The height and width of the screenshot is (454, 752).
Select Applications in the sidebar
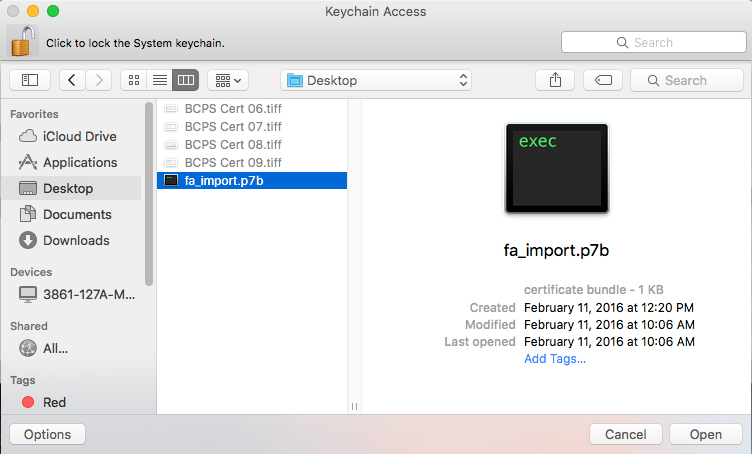(71, 163)
